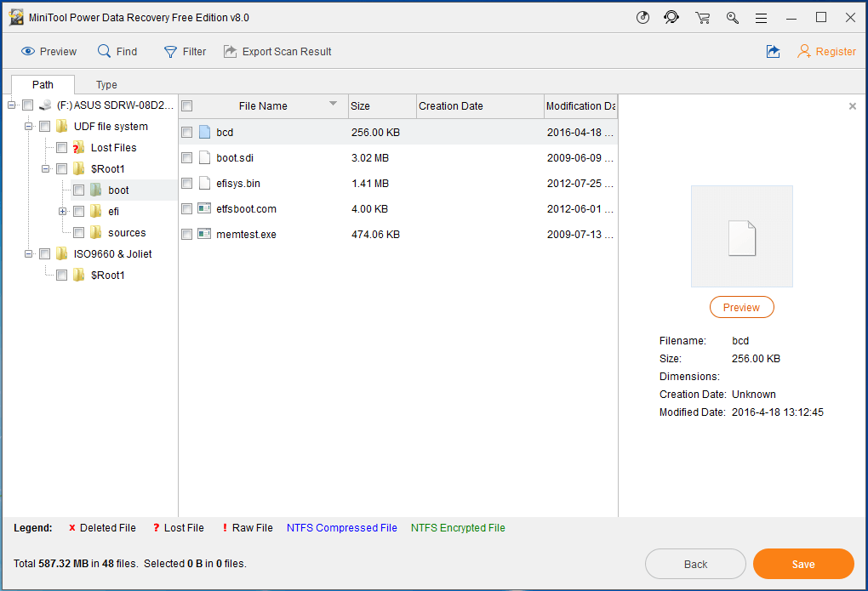Click the disc icon in the title bar
This screenshot has width=868, height=591.
click(642, 16)
